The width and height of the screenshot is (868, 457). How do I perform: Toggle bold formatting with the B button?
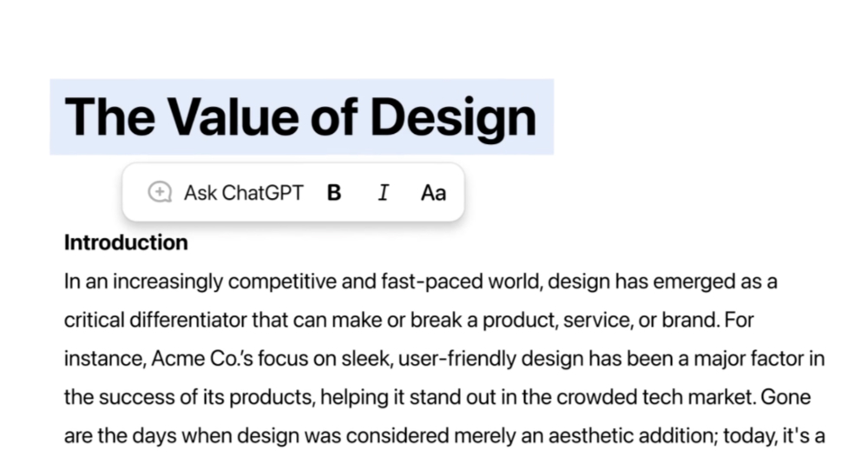click(334, 193)
